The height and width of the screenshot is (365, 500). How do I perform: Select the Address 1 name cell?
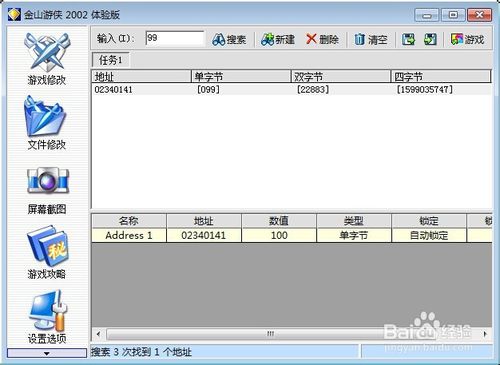[x=129, y=235]
